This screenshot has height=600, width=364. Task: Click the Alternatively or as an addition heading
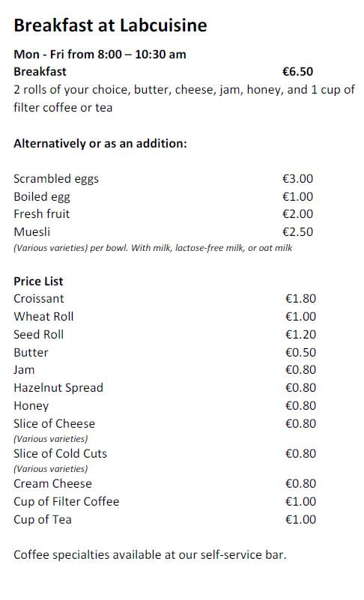[x=100, y=144]
